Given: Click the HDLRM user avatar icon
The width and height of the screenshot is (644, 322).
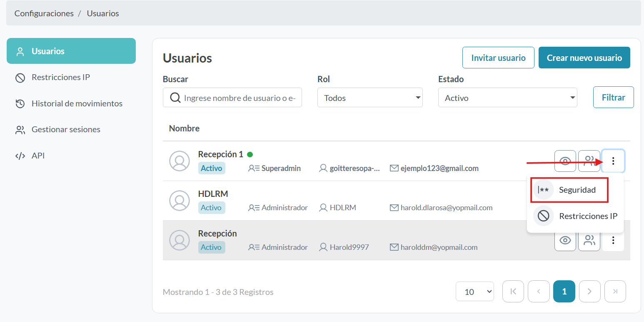Looking at the screenshot, I should (180, 201).
